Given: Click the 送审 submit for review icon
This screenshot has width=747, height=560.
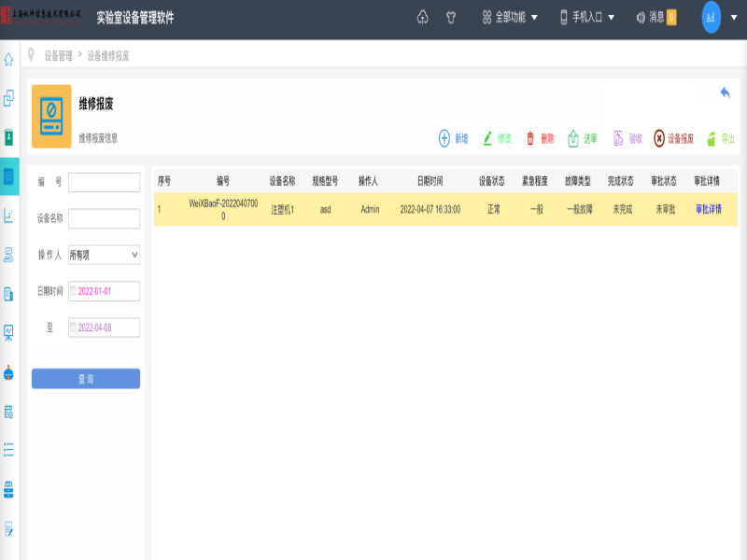Looking at the screenshot, I should click(573, 139).
